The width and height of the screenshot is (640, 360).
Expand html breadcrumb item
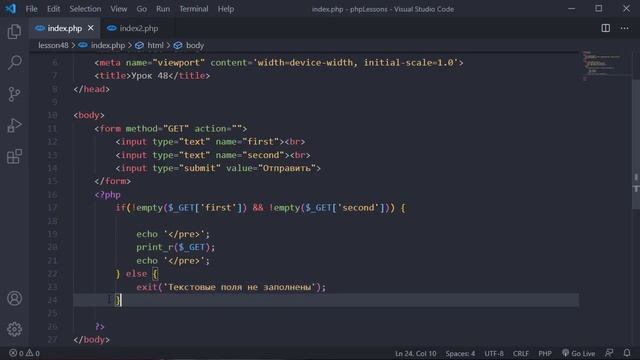pos(149,45)
